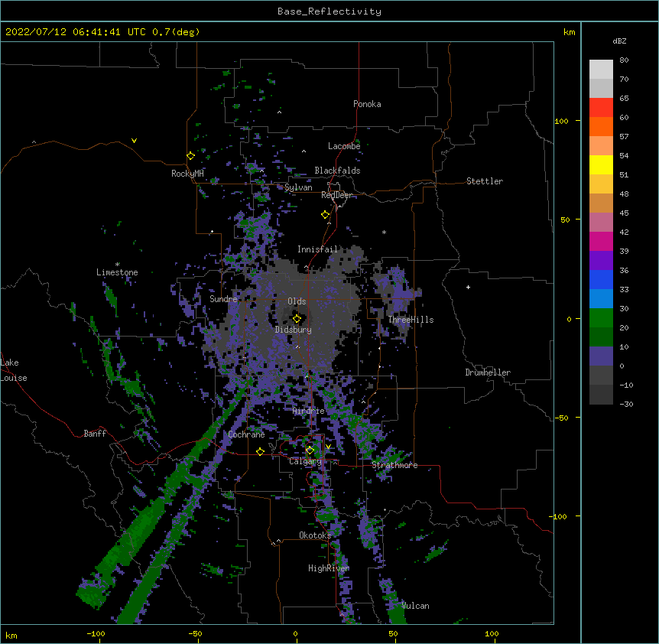This screenshot has width=659, height=644.
Task: Select the Strathmore label
Action: (394, 465)
